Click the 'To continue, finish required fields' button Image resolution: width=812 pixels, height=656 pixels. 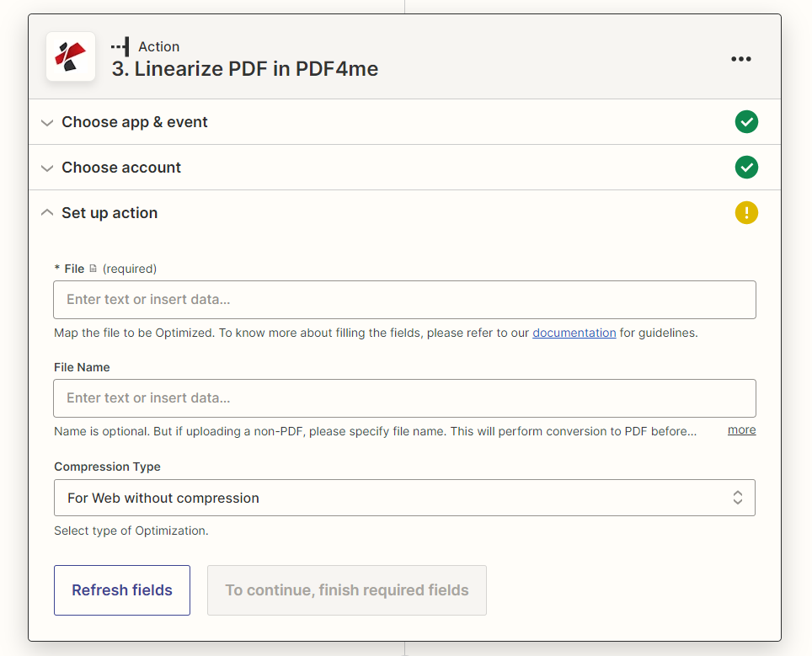pos(346,590)
